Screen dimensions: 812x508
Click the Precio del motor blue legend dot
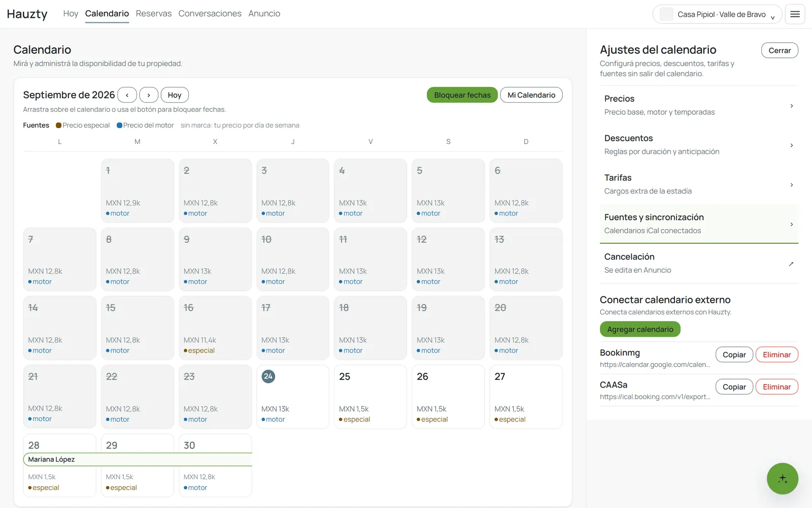point(119,125)
